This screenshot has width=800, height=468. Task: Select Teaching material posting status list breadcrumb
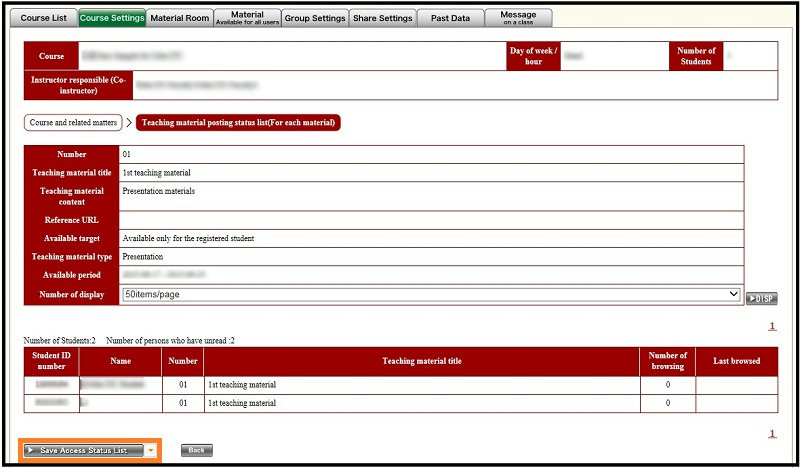[x=238, y=123]
